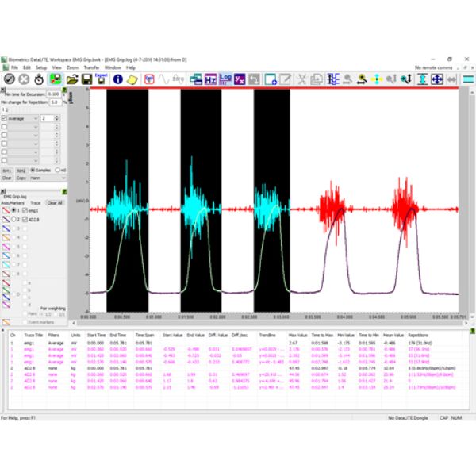Open the blue information icon

[117, 79]
